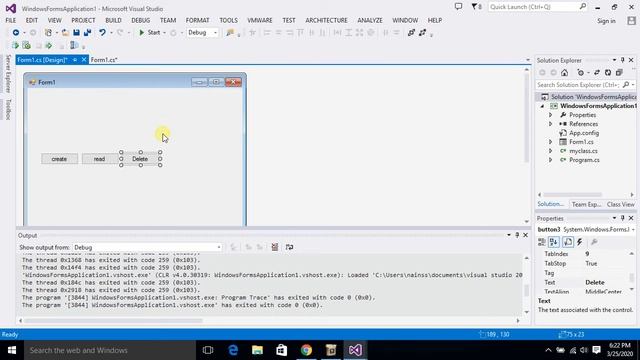Select App.config in Solution Explorer
Screen dimensions: 640x360
pyautogui.click(x=584, y=133)
